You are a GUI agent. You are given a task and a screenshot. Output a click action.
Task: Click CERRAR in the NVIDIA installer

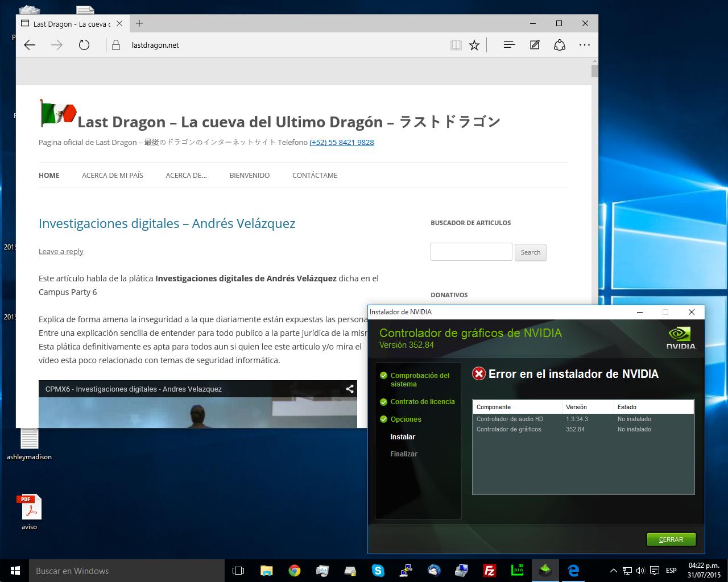tap(671, 539)
